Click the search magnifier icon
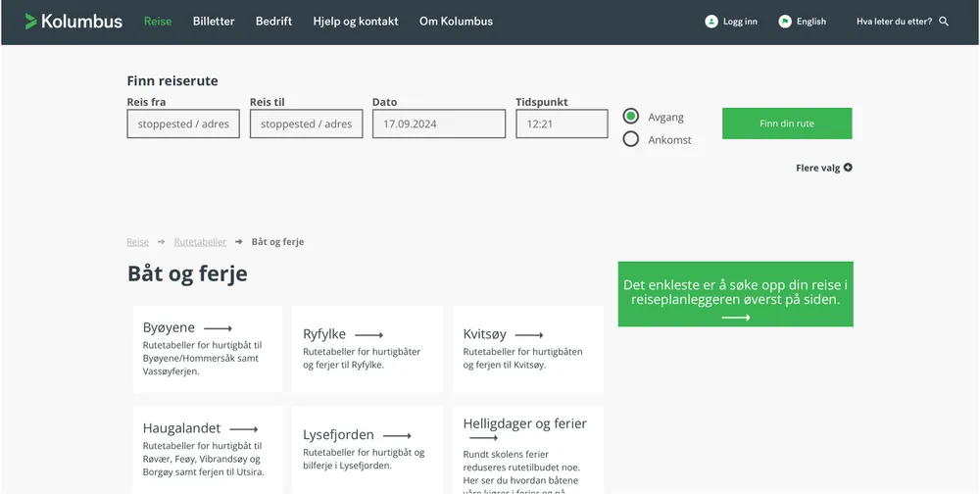 click(x=944, y=22)
